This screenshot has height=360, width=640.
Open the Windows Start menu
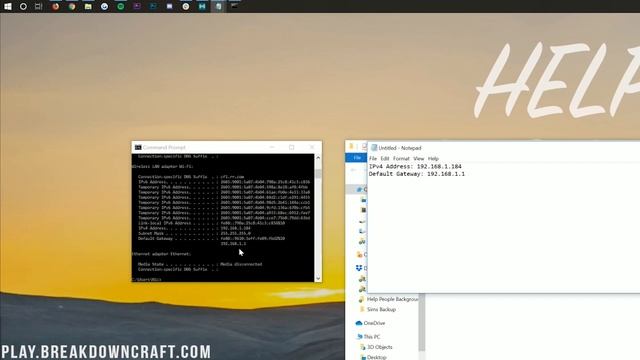(7, 6)
